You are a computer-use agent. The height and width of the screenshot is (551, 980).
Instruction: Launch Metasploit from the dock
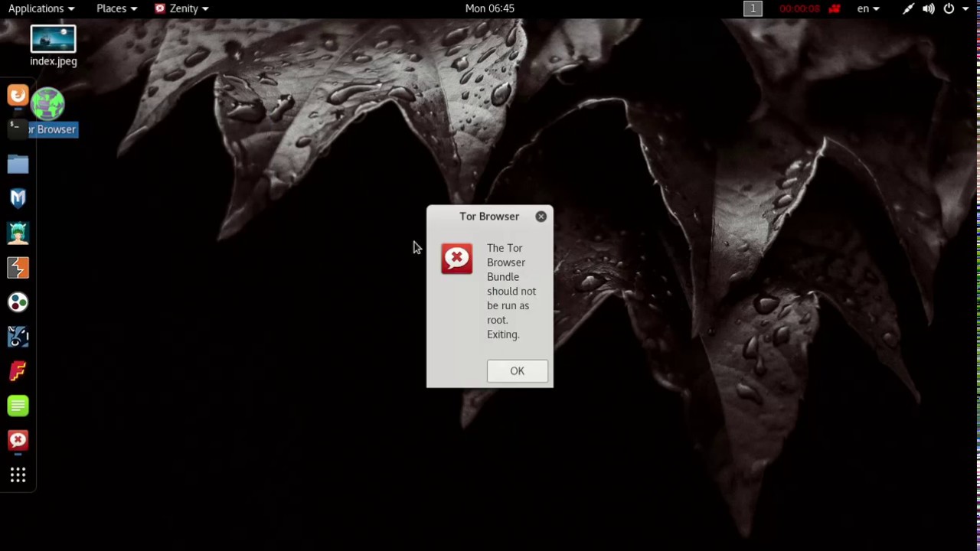pyautogui.click(x=18, y=198)
